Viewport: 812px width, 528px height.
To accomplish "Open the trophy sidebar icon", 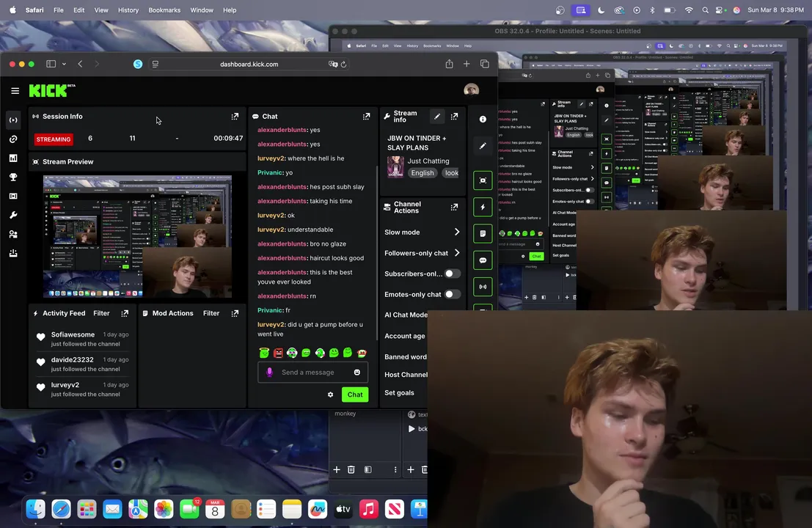I will [x=13, y=177].
